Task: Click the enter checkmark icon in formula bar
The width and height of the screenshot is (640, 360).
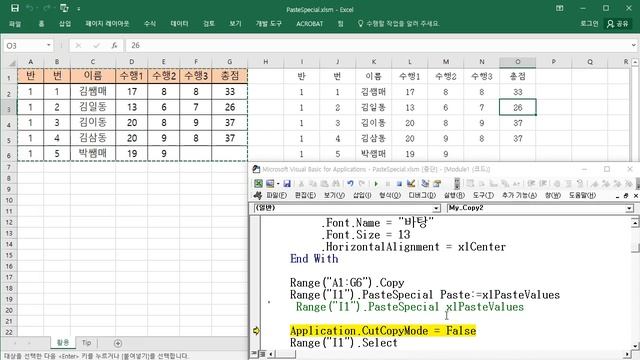Action: (96, 45)
